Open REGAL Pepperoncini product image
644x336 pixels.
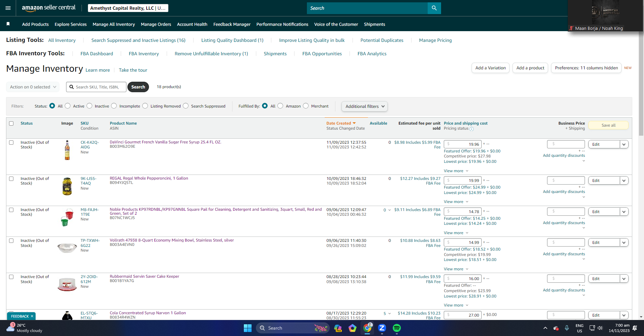(x=67, y=186)
